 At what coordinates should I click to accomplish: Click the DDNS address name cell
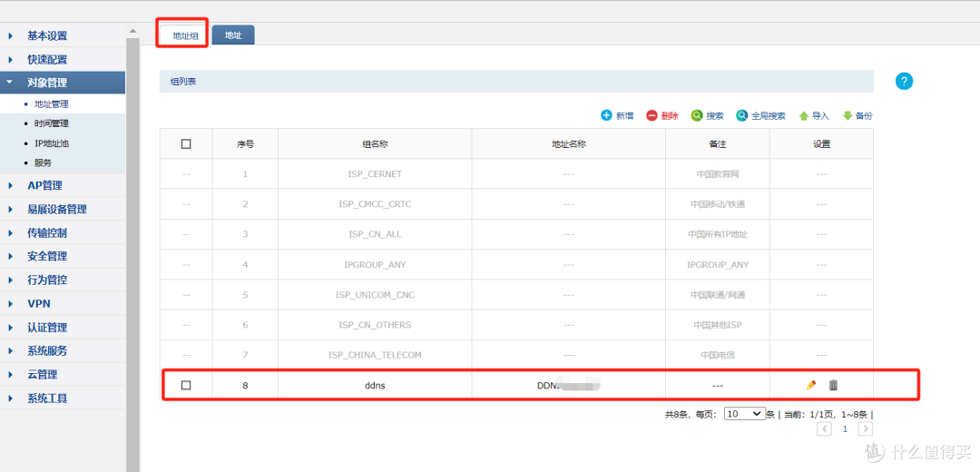click(x=568, y=386)
